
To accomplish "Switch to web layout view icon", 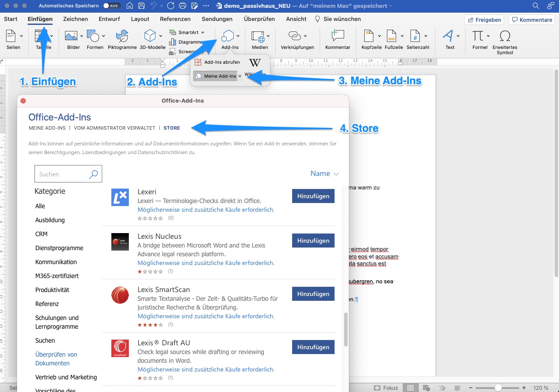I will point(426,388).
